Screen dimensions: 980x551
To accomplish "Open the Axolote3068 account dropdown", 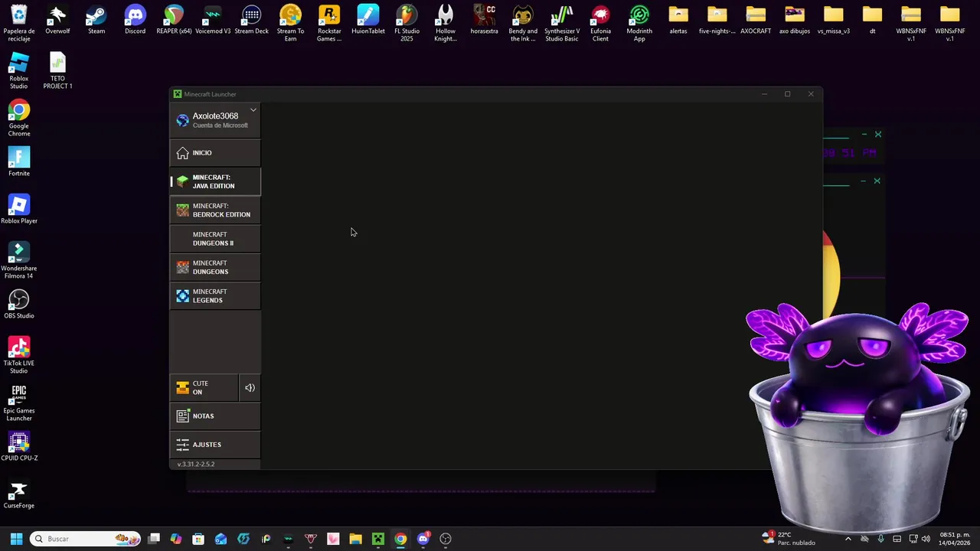I will (x=253, y=109).
